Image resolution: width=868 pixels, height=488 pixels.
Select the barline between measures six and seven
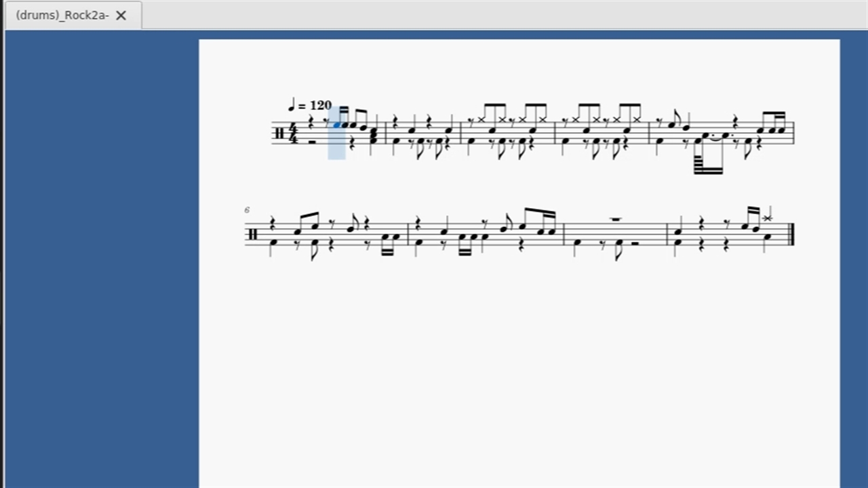tap(409, 235)
